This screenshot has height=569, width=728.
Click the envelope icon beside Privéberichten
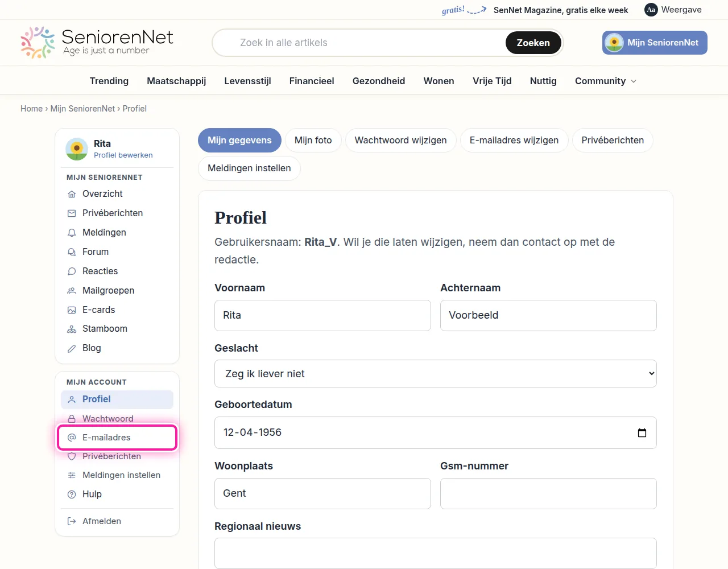(x=72, y=213)
